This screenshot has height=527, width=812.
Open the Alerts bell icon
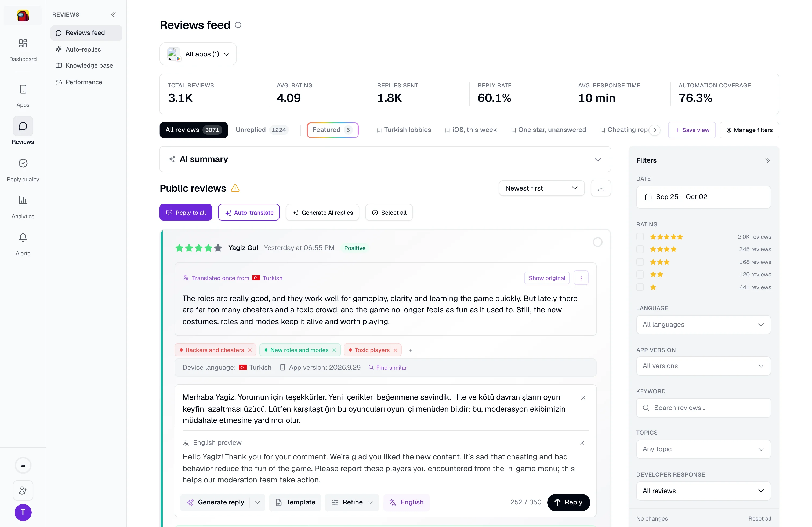23,237
